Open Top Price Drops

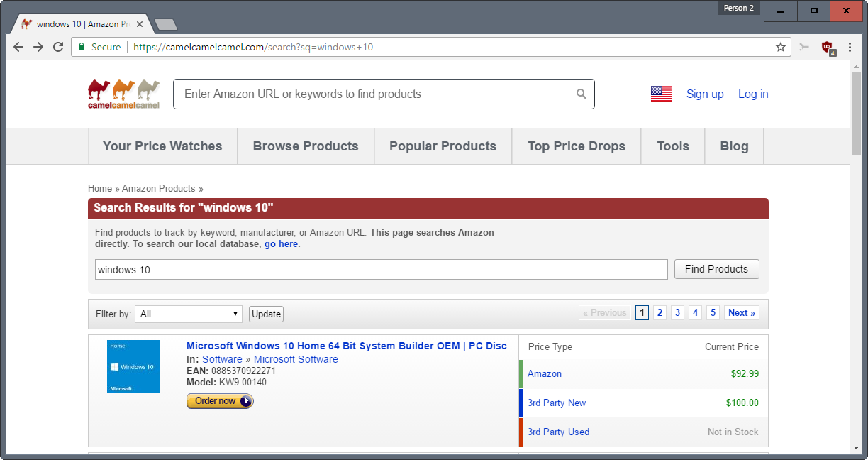click(x=577, y=146)
